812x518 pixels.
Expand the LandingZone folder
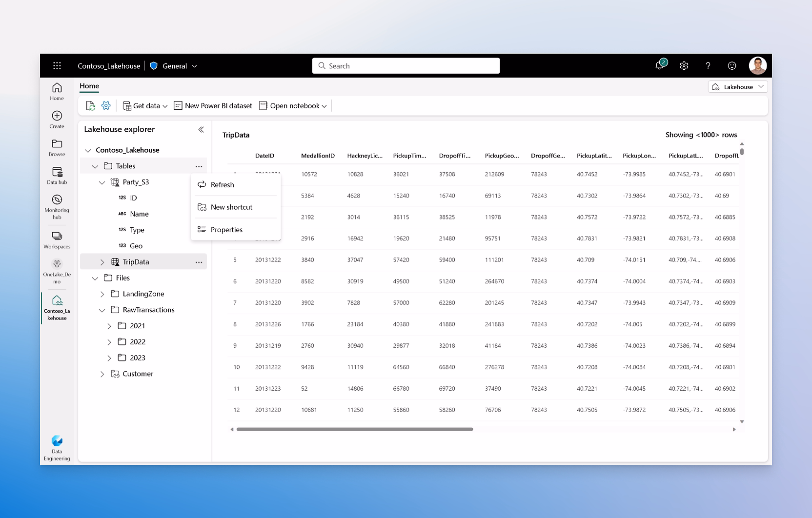coord(102,294)
